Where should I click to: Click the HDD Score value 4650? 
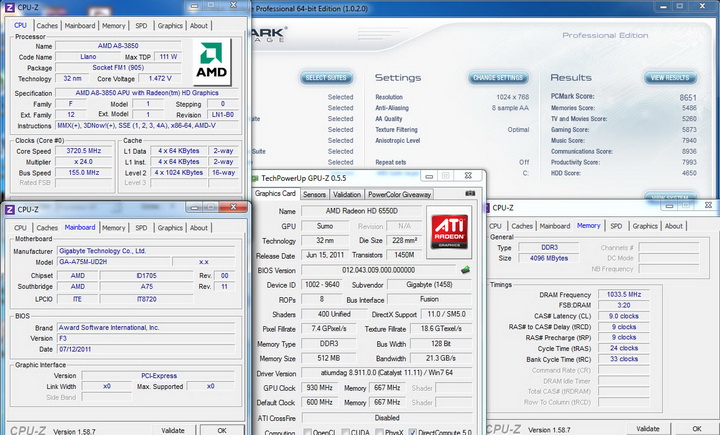(x=689, y=173)
